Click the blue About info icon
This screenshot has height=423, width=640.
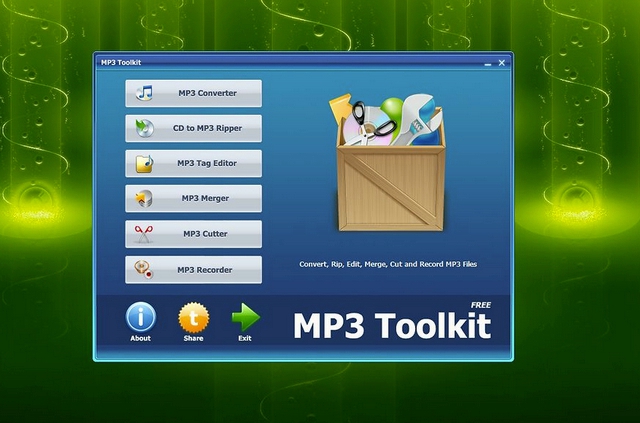[140, 317]
